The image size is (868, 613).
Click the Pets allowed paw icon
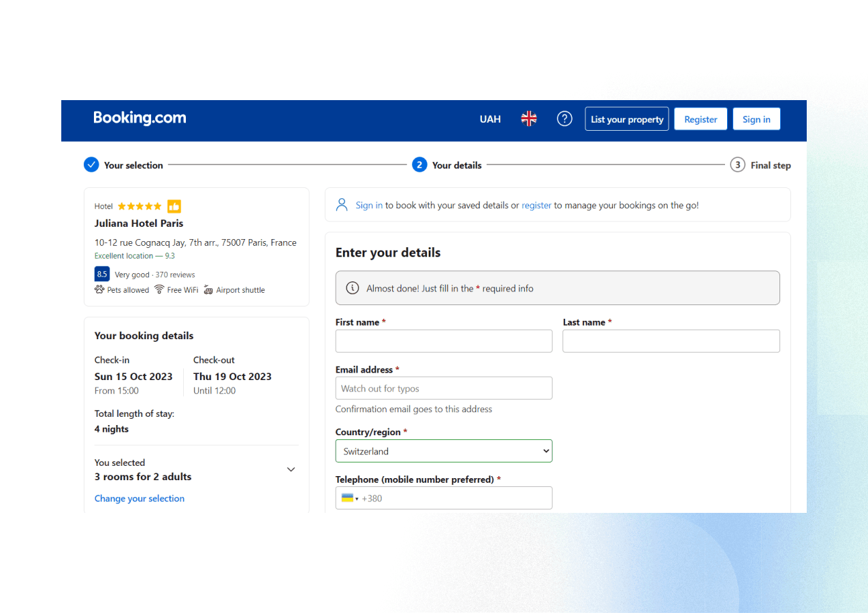click(x=99, y=289)
